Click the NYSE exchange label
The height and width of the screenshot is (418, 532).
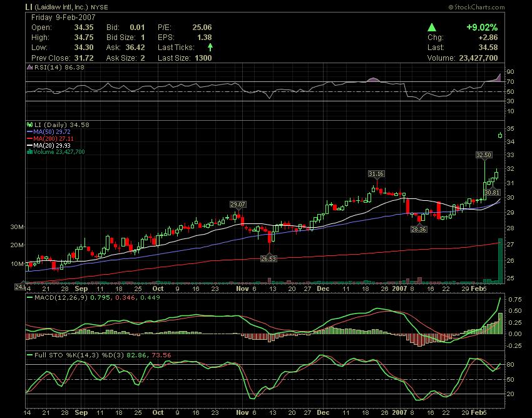(100, 7)
